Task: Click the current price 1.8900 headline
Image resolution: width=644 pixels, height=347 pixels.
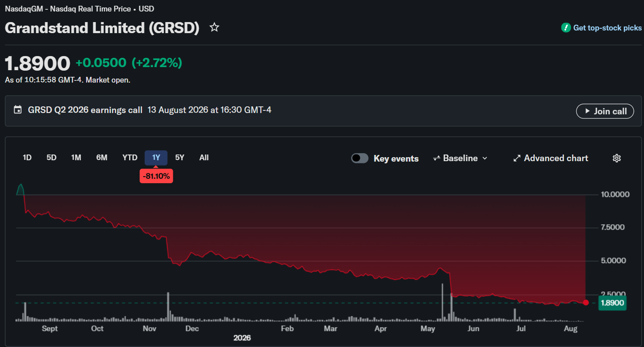Action: pos(38,64)
